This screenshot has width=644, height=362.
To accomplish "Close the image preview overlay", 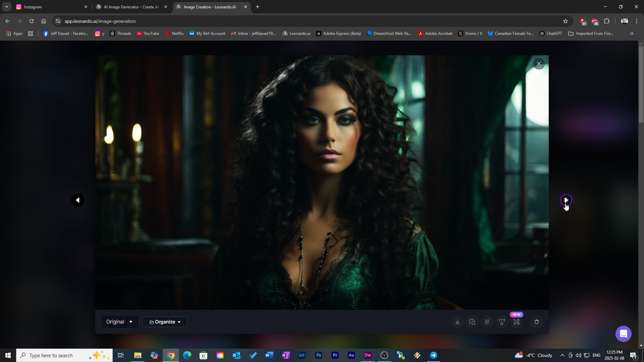I will [x=539, y=64].
